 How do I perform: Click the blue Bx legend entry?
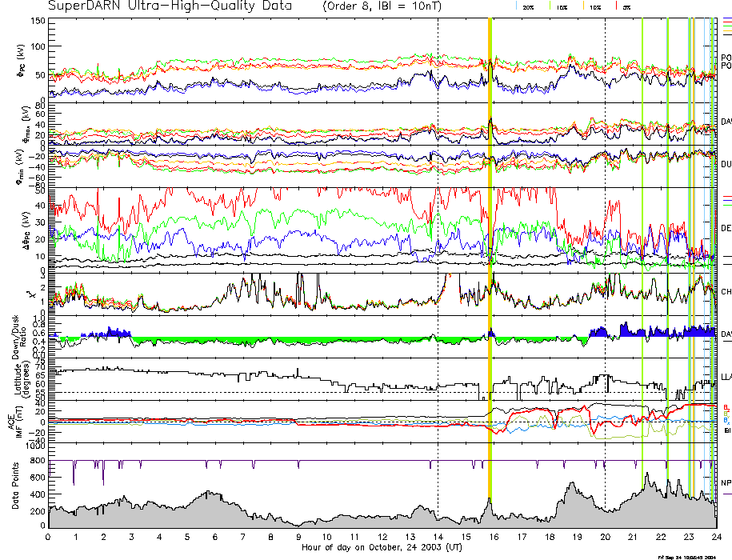pos(726,420)
